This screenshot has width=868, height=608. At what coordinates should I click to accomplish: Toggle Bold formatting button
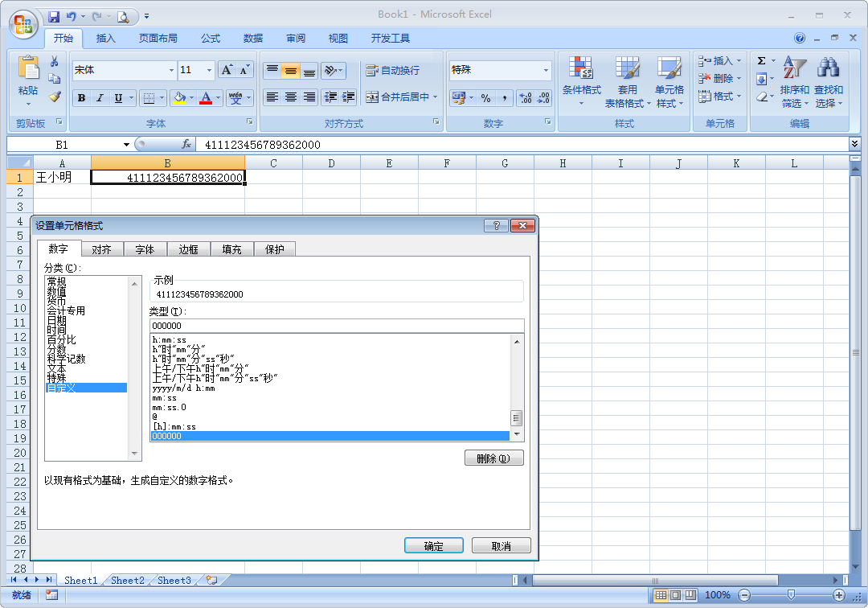[81, 98]
